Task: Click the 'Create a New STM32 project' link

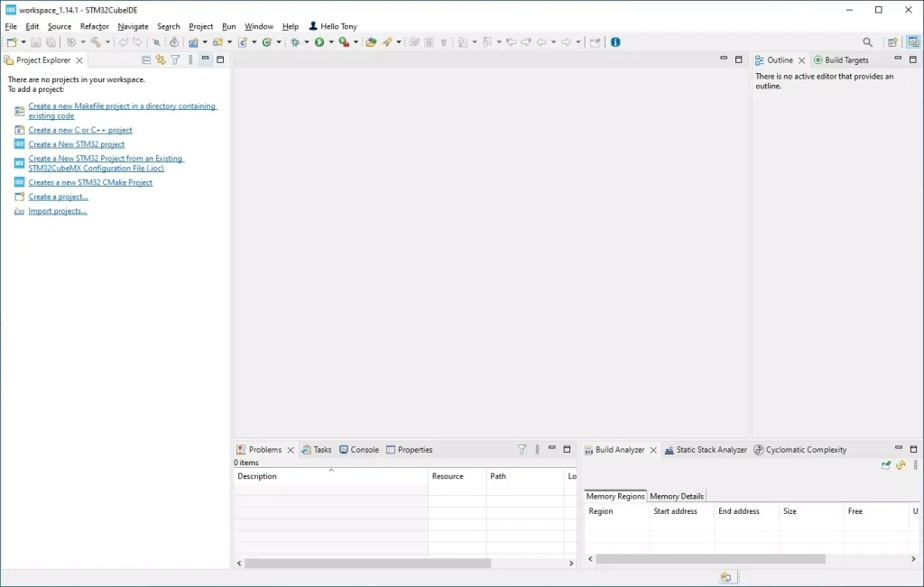Action: (77, 144)
